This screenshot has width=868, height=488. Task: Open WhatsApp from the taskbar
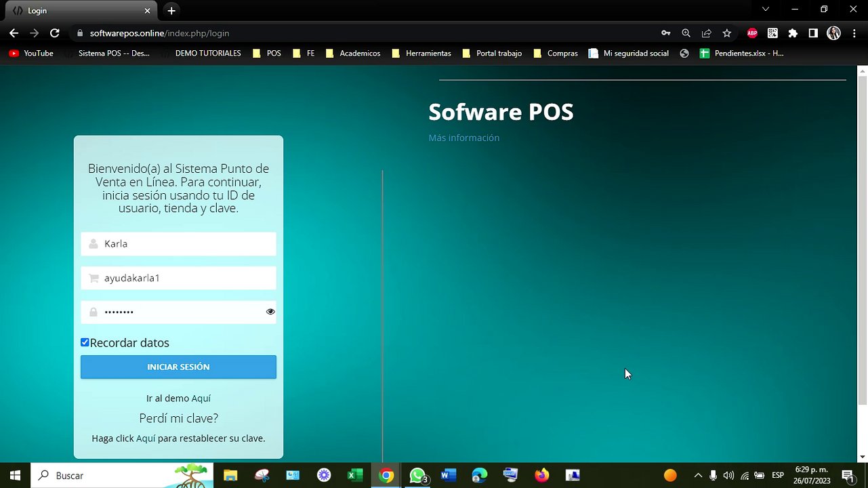coord(417,475)
